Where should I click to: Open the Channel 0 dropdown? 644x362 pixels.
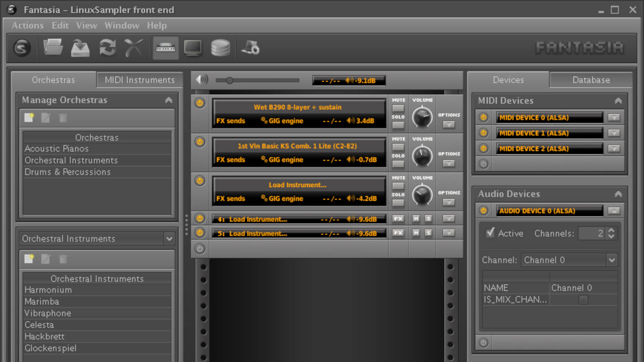pos(612,260)
